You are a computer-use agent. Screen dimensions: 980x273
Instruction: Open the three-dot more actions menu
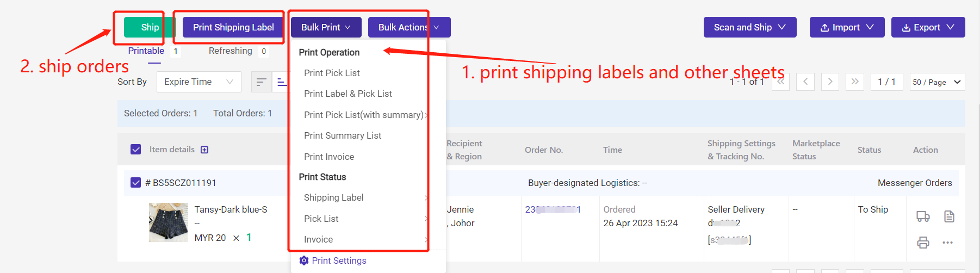(x=948, y=243)
